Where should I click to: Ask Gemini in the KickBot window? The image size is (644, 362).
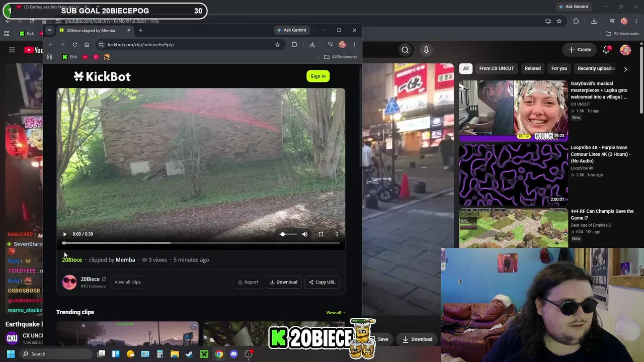[x=291, y=30]
